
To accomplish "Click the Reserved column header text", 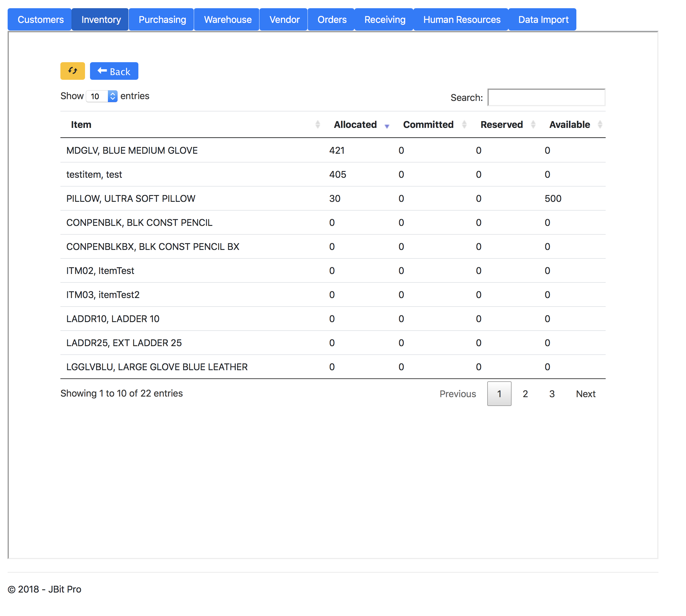I will click(x=501, y=125).
